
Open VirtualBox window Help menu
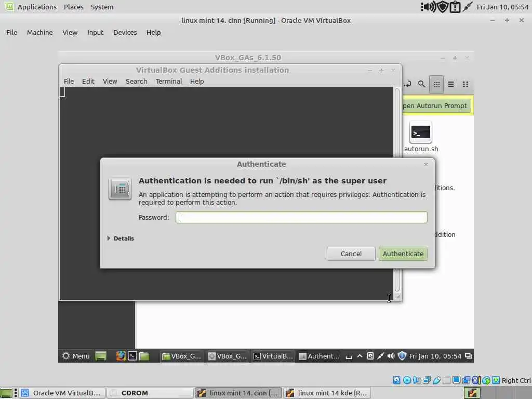pos(153,33)
